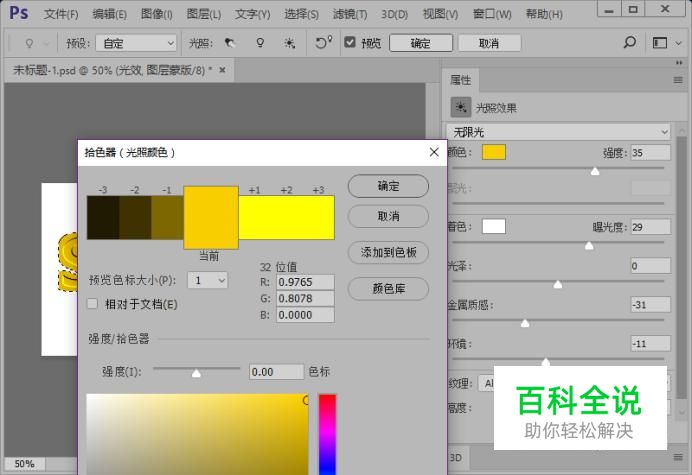
Task: Open the 3D(D) menu
Action: tap(395, 14)
